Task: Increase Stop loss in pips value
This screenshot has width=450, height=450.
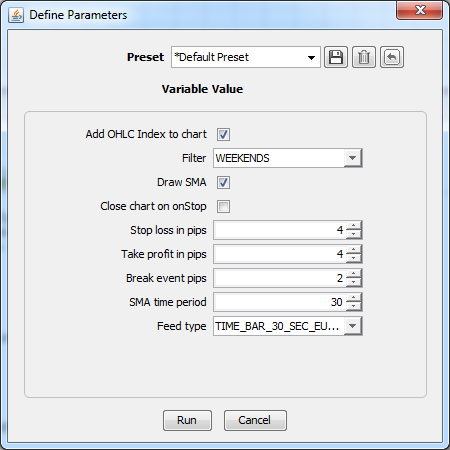Action: pos(354,226)
